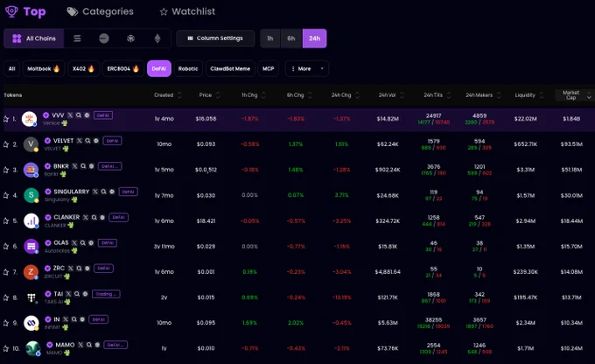The width and height of the screenshot is (595, 364).
Task: Filter by X402 category
Action: tap(83, 69)
